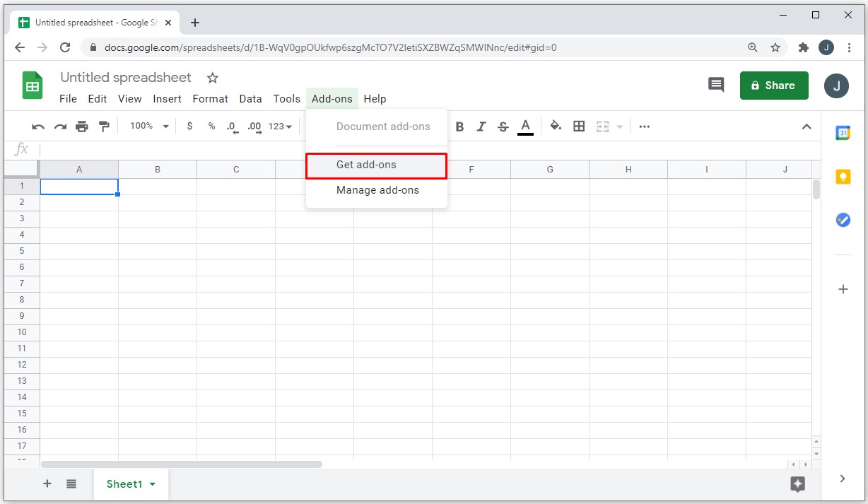This screenshot has height=504, width=868.
Task: Click the undo arrow icon
Action: coord(38,127)
